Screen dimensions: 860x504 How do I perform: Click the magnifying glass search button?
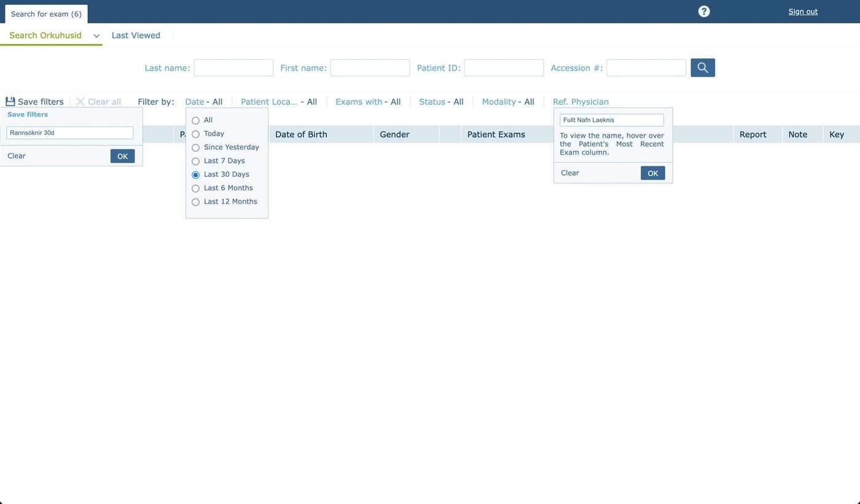point(703,68)
